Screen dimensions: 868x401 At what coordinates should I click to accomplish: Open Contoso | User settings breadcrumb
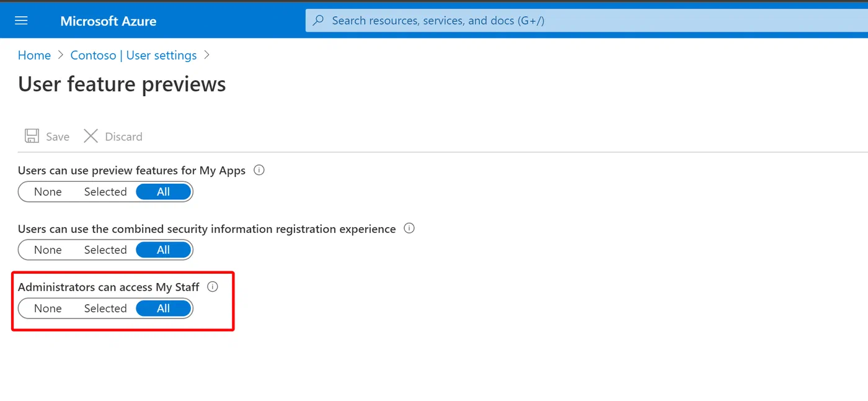click(133, 55)
